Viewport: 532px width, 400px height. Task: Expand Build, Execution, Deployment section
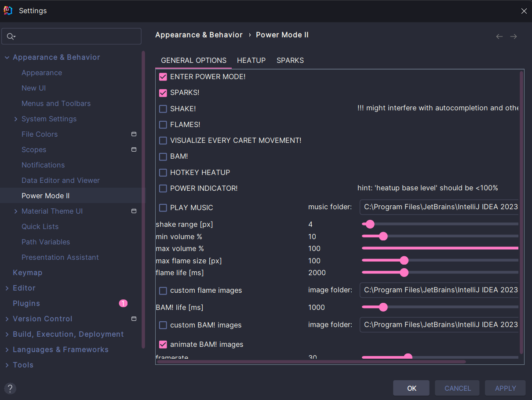7,334
